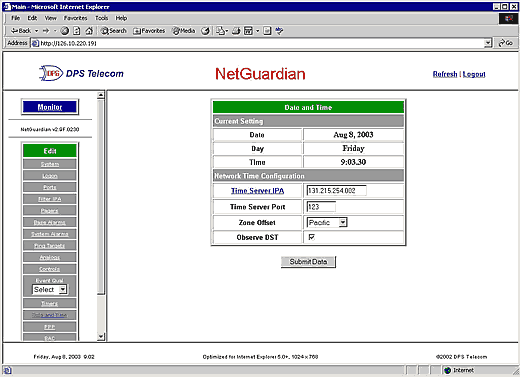Image resolution: width=520 pixels, height=377 pixels.
Task: Click the Go button
Action: pyautogui.click(x=506, y=43)
